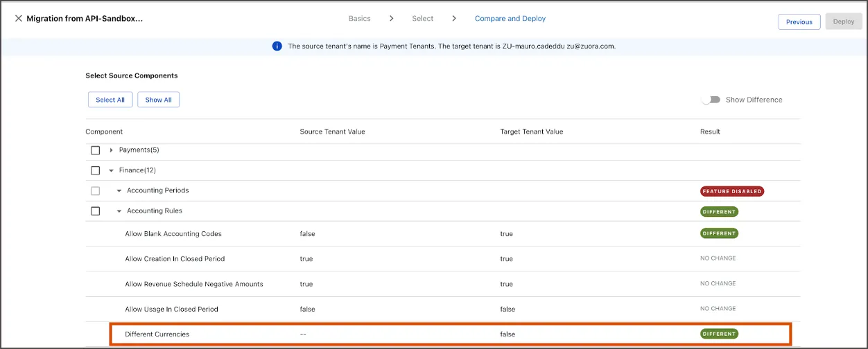Click the Select All button
Screen dimensions: 868x349
coord(110,100)
